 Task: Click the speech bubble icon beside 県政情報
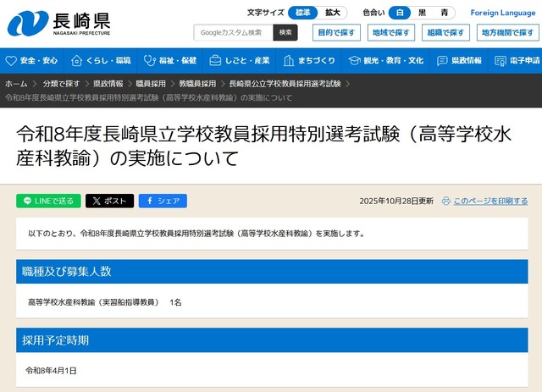(x=442, y=61)
